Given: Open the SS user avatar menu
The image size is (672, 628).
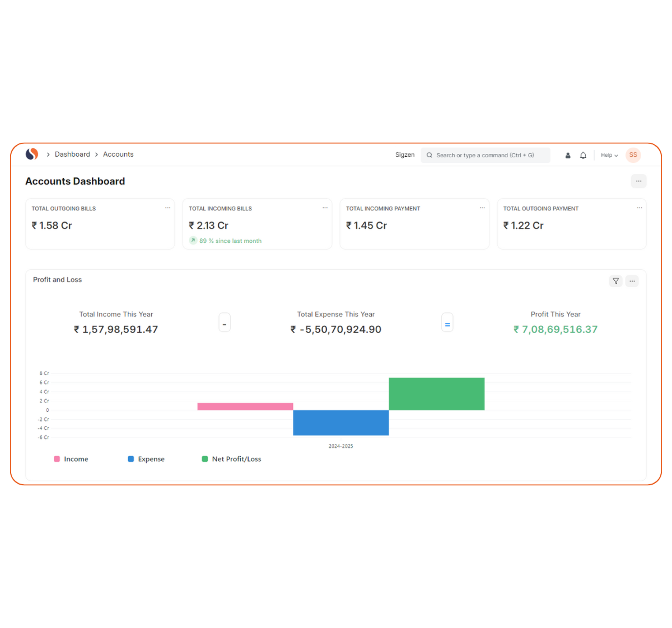Looking at the screenshot, I should [633, 155].
